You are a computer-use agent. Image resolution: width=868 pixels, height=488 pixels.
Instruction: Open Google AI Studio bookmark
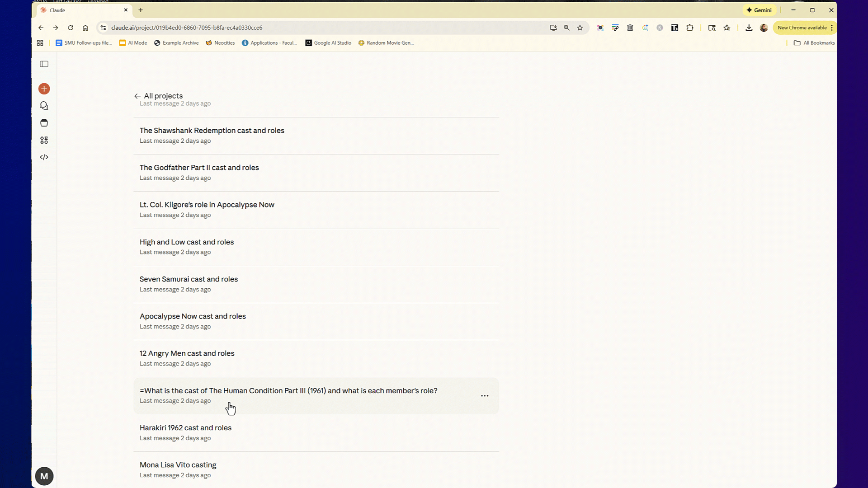(328, 43)
